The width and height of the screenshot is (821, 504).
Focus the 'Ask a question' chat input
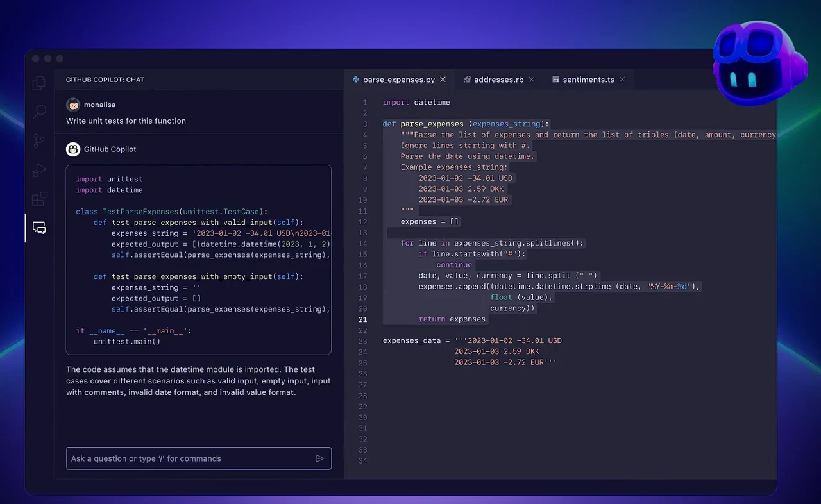click(186, 458)
